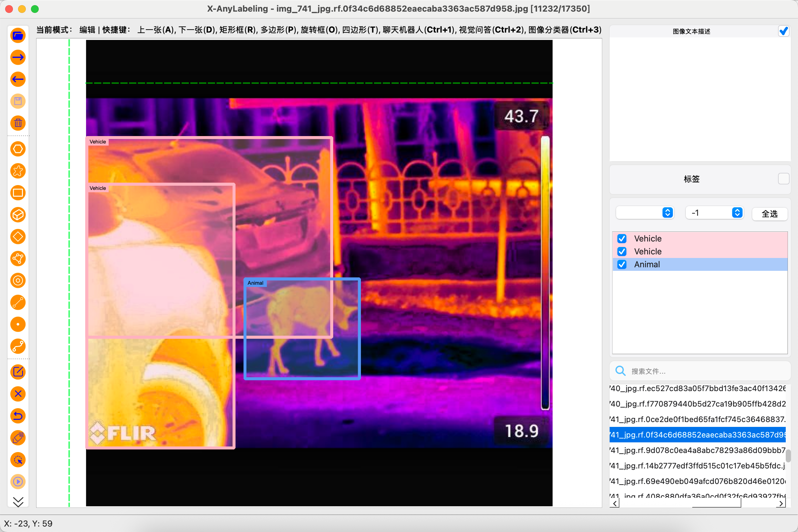Select the circle drawing tool
Image resolution: width=798 pixels, height=532 pixels.
[x=18, y=281]
